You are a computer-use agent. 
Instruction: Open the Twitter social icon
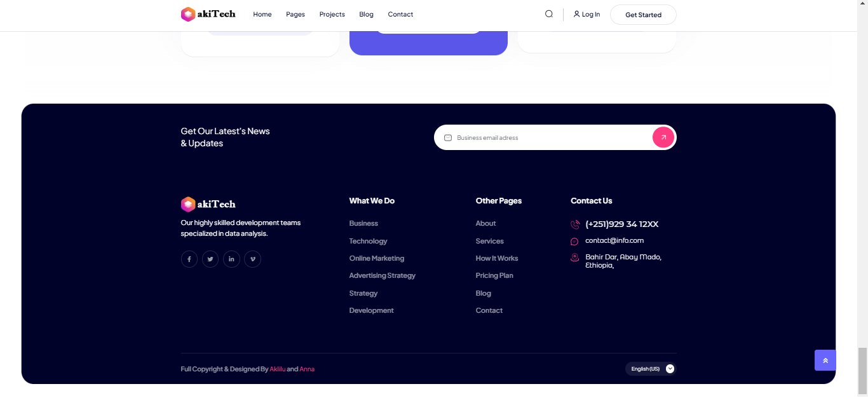[x=210, y=259]
